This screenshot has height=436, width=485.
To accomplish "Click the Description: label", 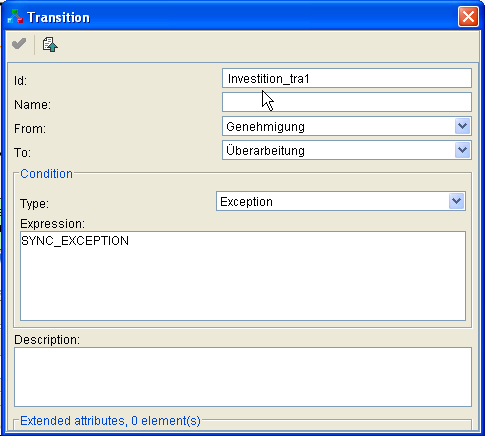I will pos(47,340).
